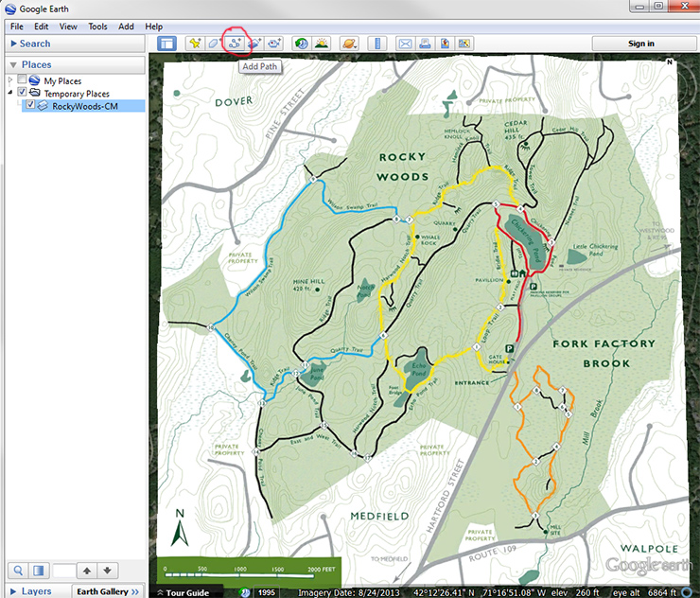Open the View menu
The height and width of the screenshot is (598, 700).
click(x=68, y=26)
